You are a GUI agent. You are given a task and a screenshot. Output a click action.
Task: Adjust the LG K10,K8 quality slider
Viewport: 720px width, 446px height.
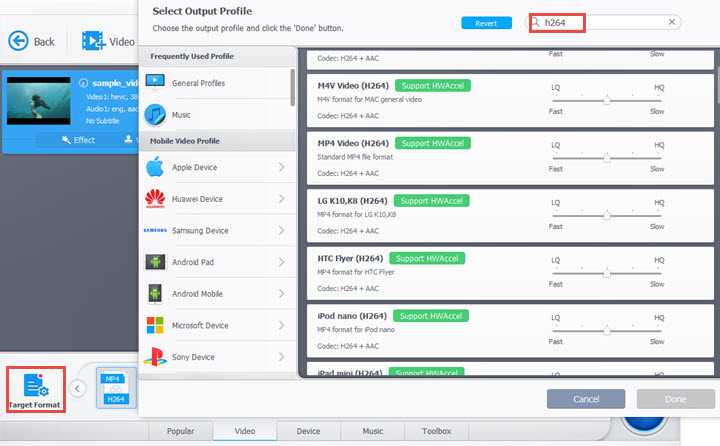click(607, 215)
